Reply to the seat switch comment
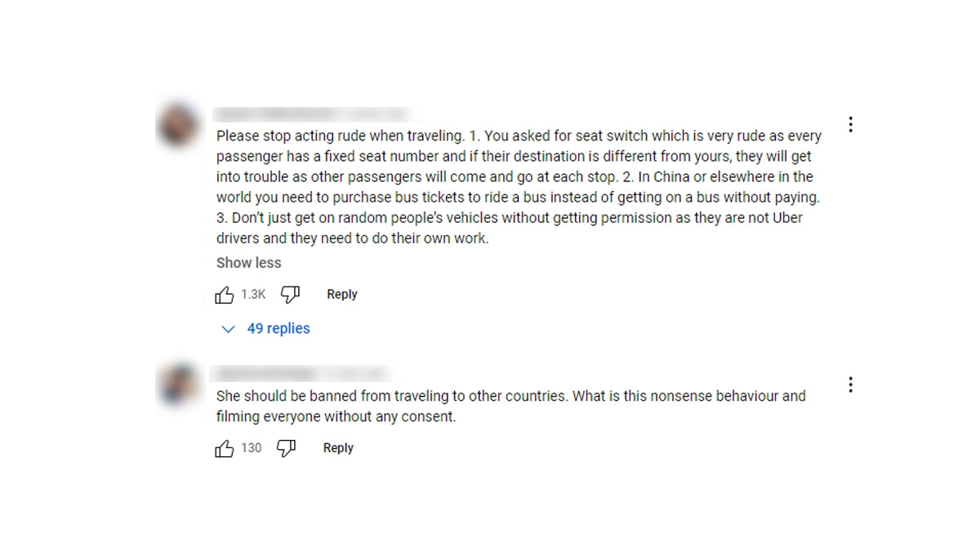The height and width of the screenshot is (551, 980). point(341,295)
